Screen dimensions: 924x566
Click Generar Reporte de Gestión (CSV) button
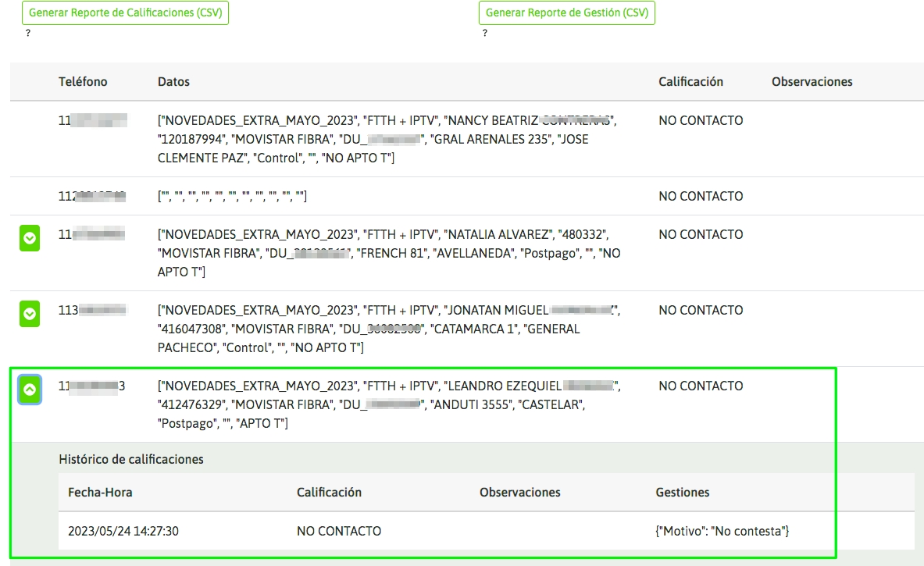coord(566,13)
